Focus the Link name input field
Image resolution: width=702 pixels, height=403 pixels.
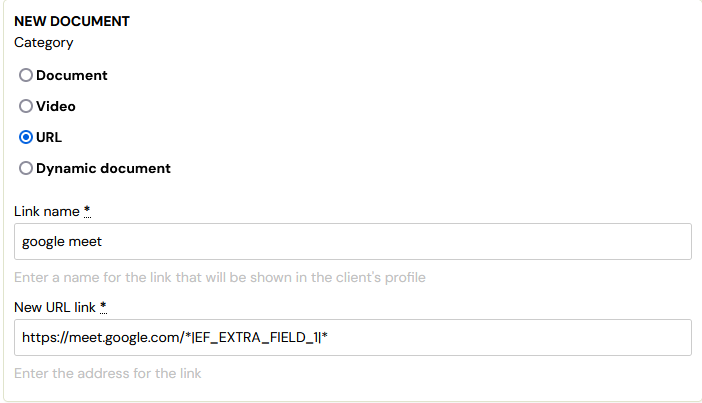pyautogui.click(x=353, y=241)
